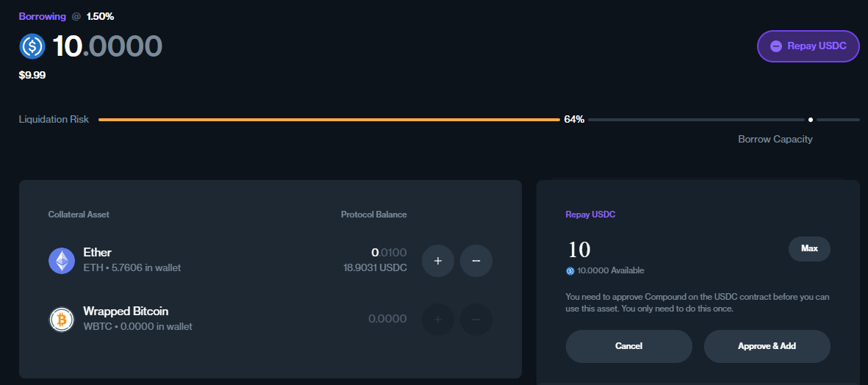Add Ether collateral with plus button
This screenshot has width=868, height=385.
pyautogui.click(x=438, y=260)
